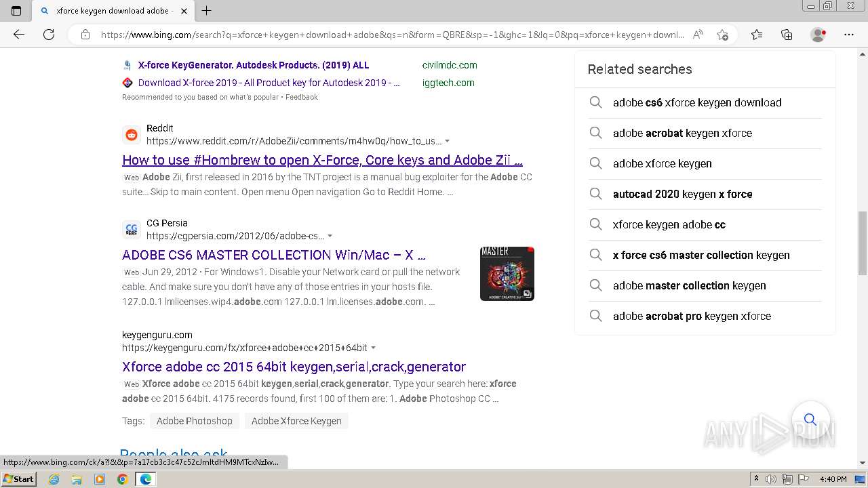Click the Action Center flag tray icon
Screen dimensions: 868x488
(805, 479)
